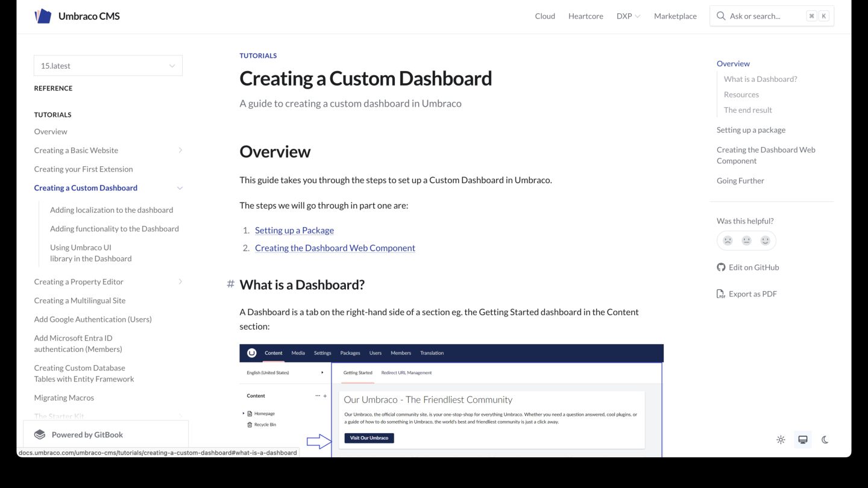Open the Umbraco CMS home title
Viewport: 868px width, 488px height.
point(89,16)
